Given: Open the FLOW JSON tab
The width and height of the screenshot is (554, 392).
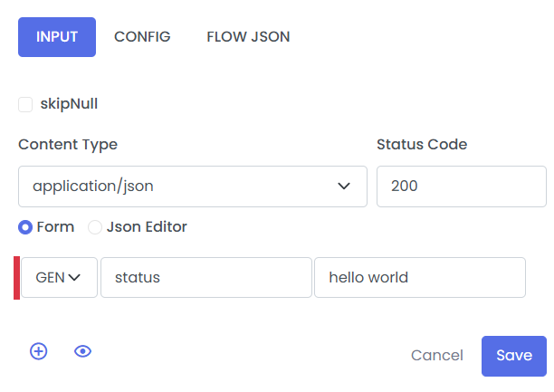Looking at the screenshot, I should click(x=248, y=37).
